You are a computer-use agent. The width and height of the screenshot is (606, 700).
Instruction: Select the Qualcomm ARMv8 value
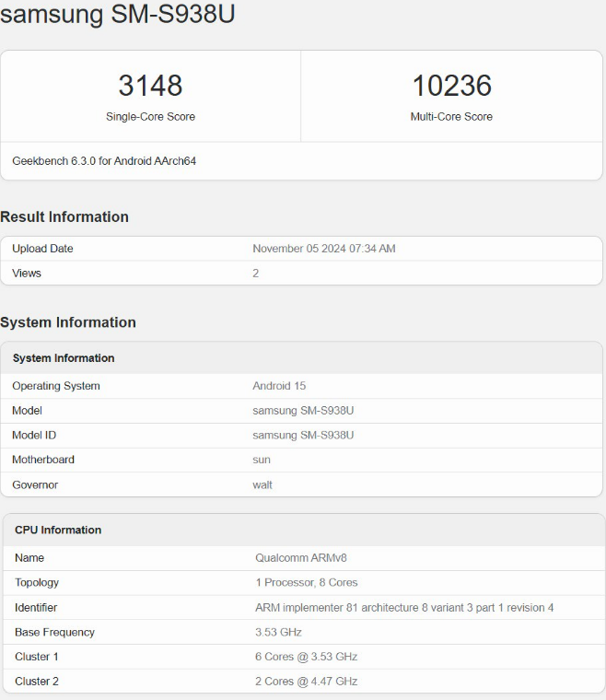pyautogui.click(x=301, y=557)
